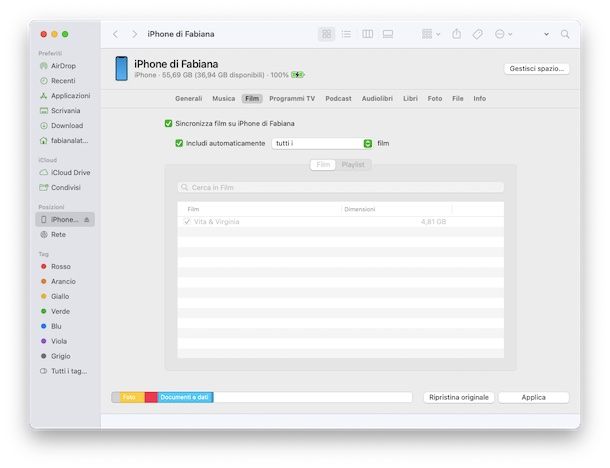Toggle the Vita & Virginia checkbox
This screenshot has height=468, width=610.
(x=187, y=222)
